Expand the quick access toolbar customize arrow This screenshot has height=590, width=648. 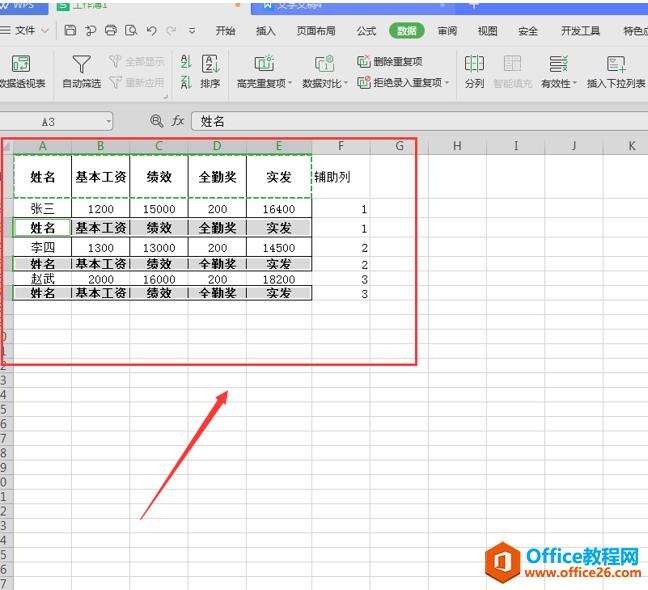(192, 31)
